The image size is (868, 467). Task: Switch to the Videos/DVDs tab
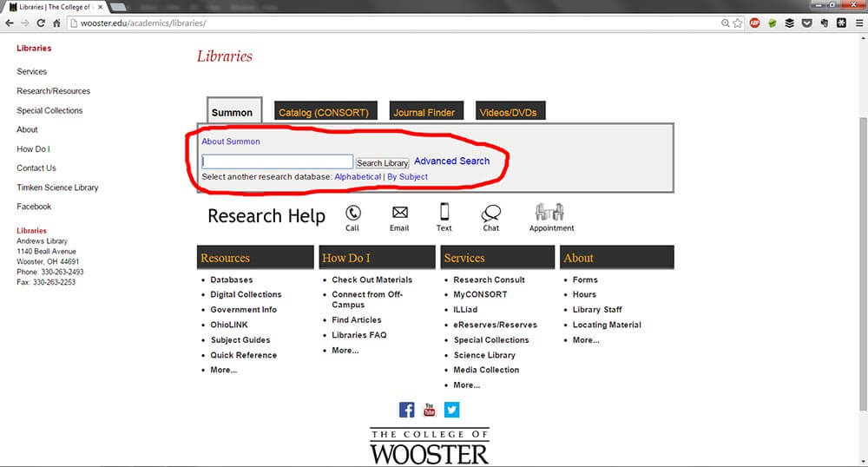[510, 110]
